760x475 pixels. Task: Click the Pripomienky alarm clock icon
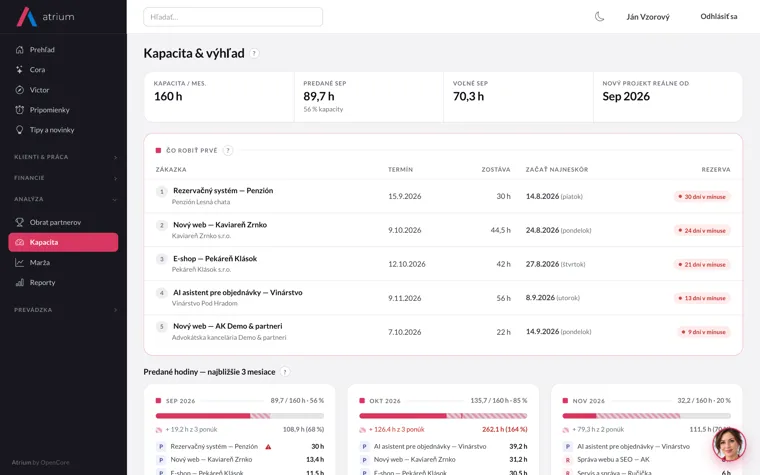click(x=19, y=110)
